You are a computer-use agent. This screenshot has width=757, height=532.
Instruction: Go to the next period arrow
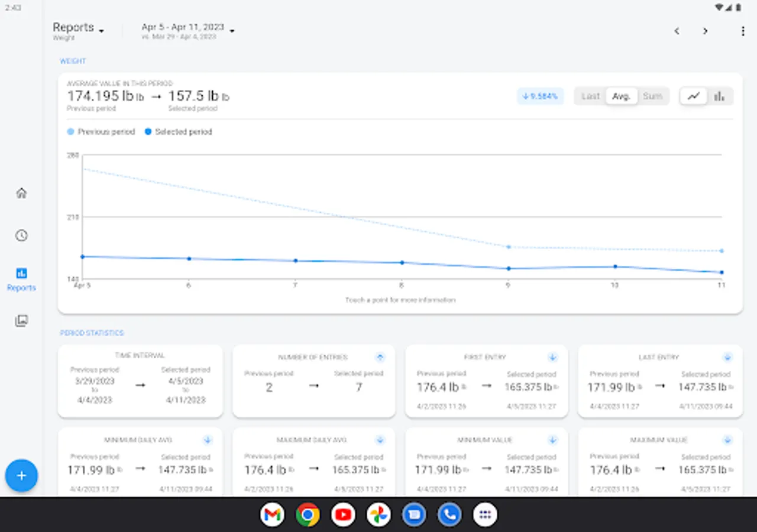click(x=705, y=31)
